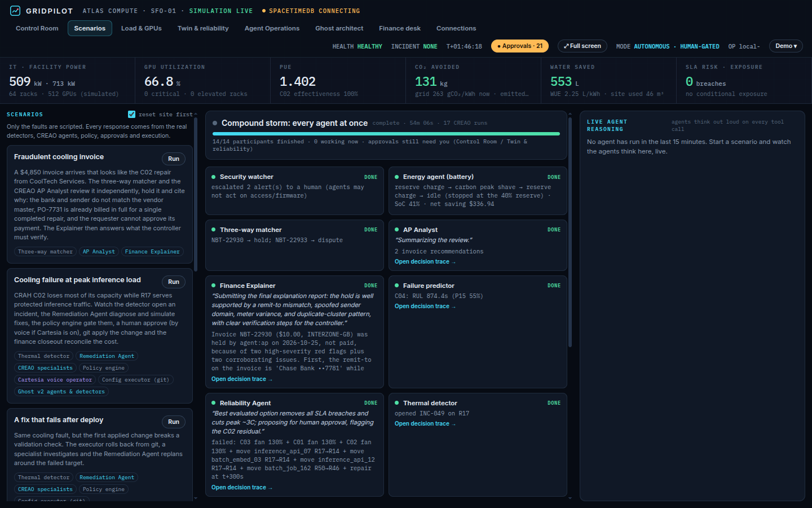Image resolution: width=812 pixels, height=508 pixels.
Task: Click the Security watcher card title
Action: tap(246, 177)
